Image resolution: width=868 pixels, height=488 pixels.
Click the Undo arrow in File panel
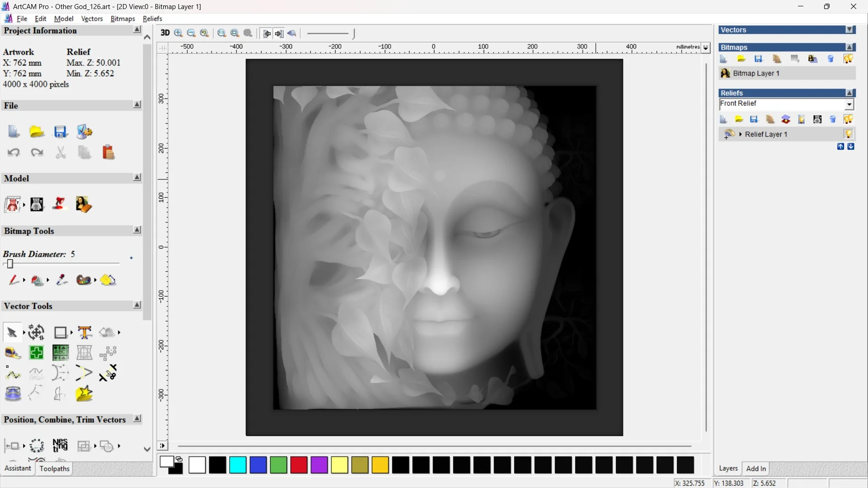[14, 153]
